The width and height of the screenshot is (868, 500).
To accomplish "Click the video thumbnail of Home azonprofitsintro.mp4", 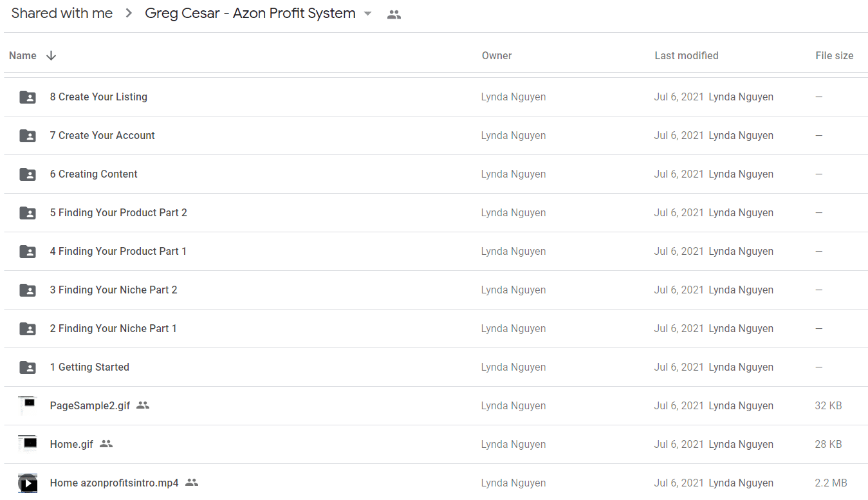I will [x=28, y=483].
